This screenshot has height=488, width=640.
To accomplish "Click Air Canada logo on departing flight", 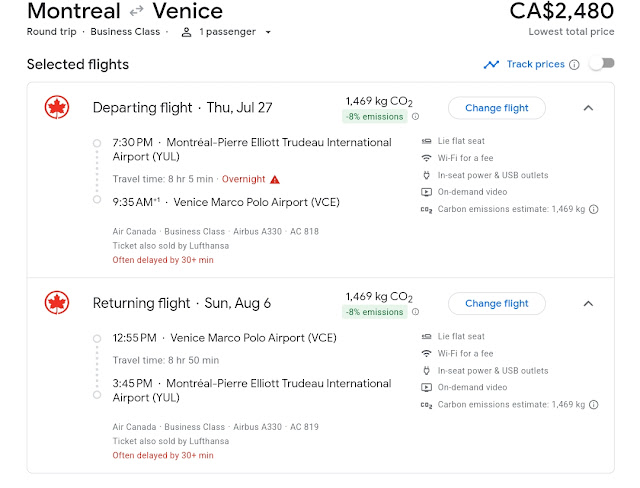I will coord(58,107).
